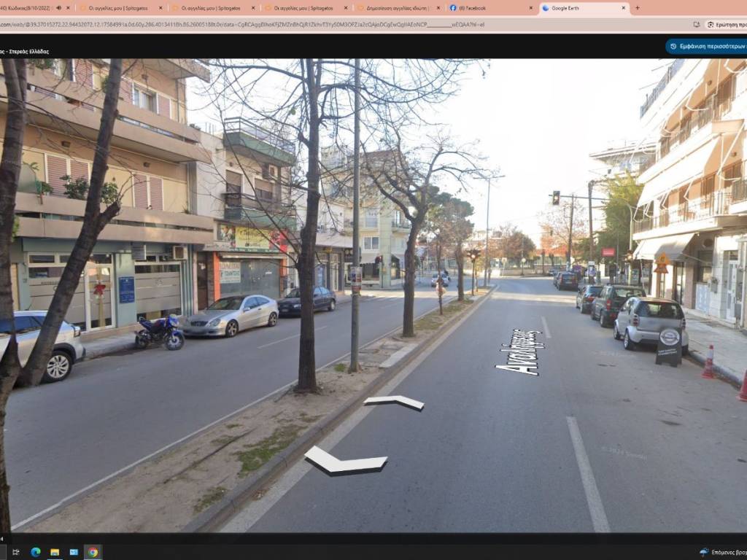The width and height of the screenshot is (747, 560).
Task: Click the forward street navigation arrow
Action: point(395,402)
